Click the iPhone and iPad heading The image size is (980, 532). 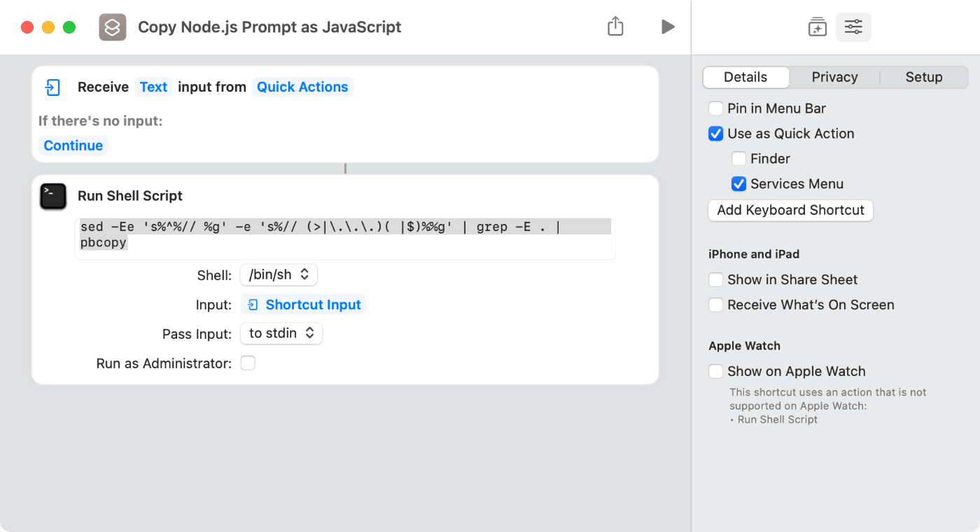pos(754,254)
